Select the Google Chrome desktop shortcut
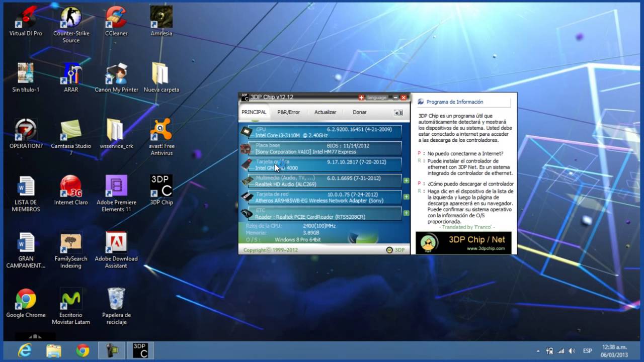 tap(26, 303)
